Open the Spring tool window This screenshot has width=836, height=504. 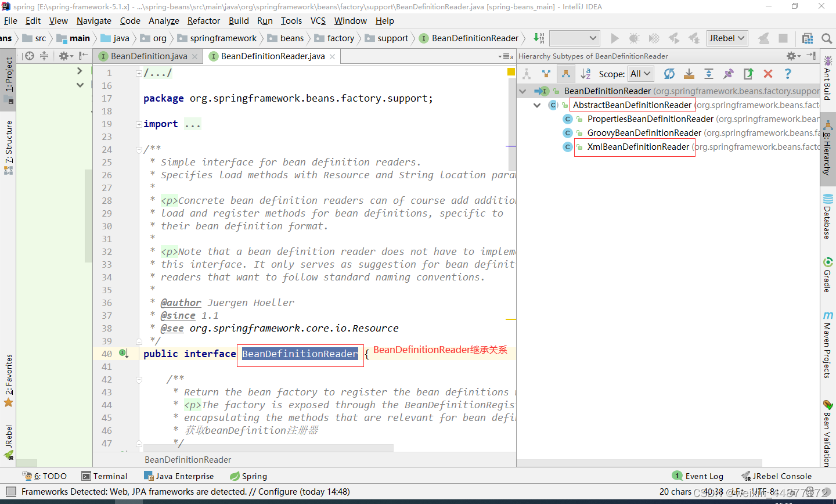248,476
